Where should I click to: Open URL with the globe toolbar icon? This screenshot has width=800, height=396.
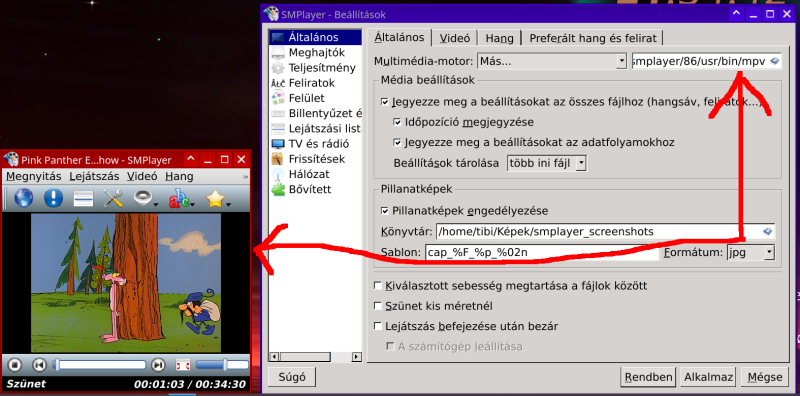23,198
